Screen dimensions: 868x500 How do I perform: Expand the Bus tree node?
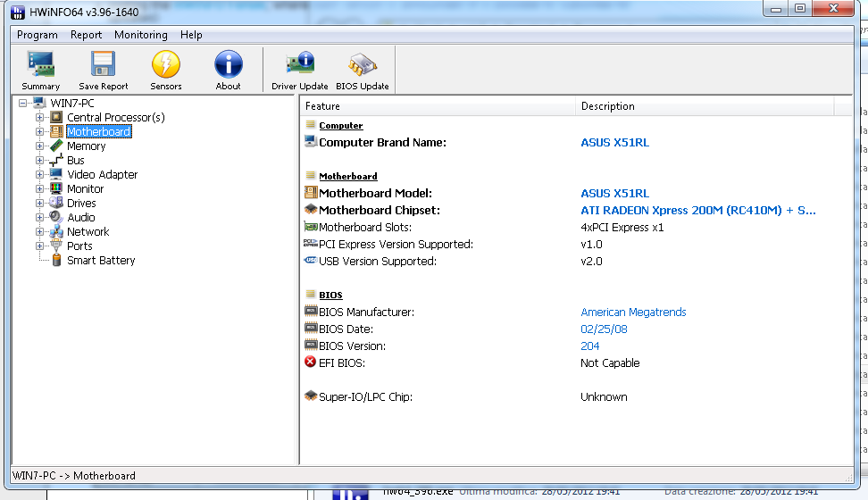tap(39, 160)
